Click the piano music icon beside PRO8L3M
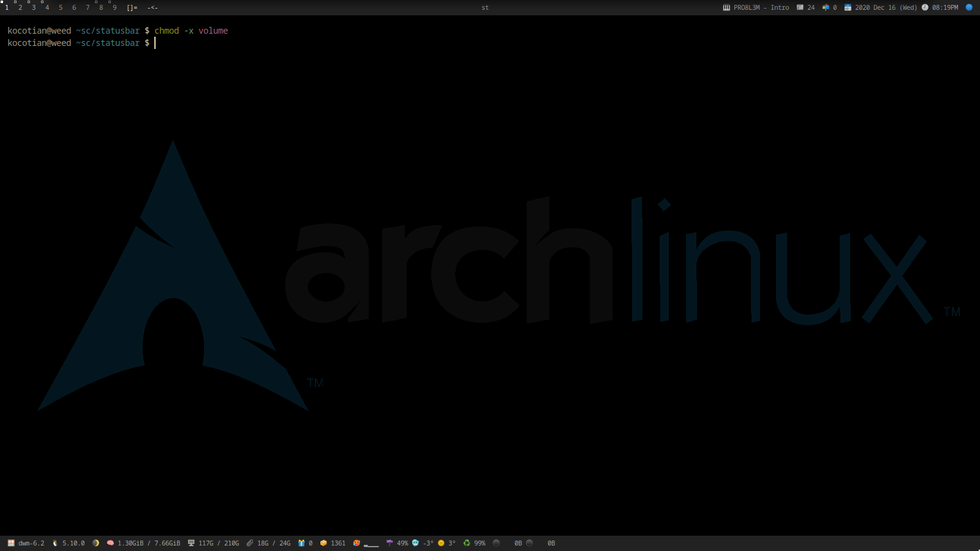Screen dimensions: 980x551 726,8
